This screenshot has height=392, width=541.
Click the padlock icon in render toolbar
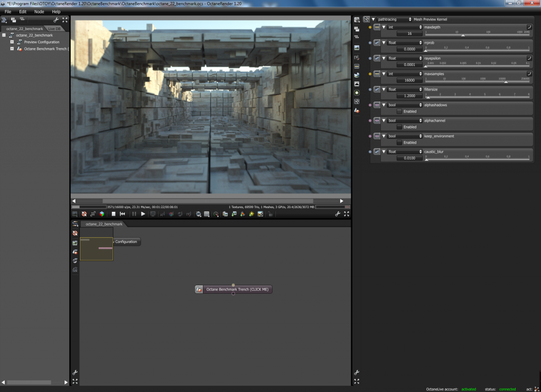pos(270,214)
